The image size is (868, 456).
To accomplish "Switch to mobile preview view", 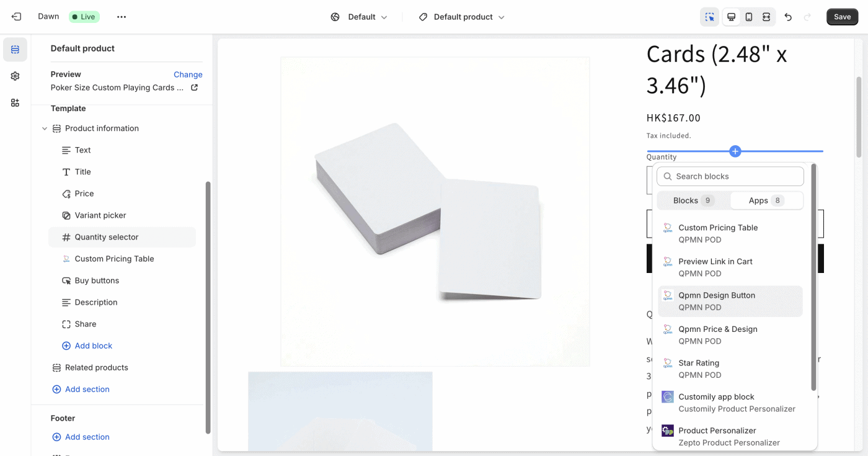I will (749, 17).
